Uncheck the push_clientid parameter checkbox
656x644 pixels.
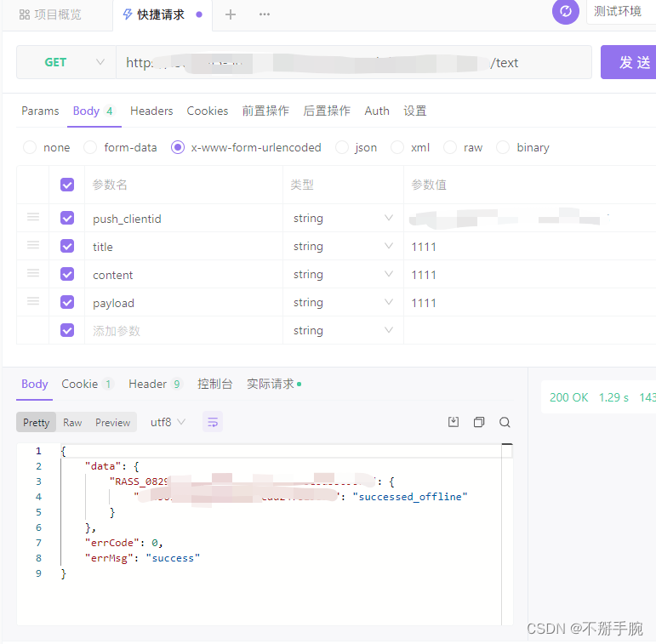[67, 218]
